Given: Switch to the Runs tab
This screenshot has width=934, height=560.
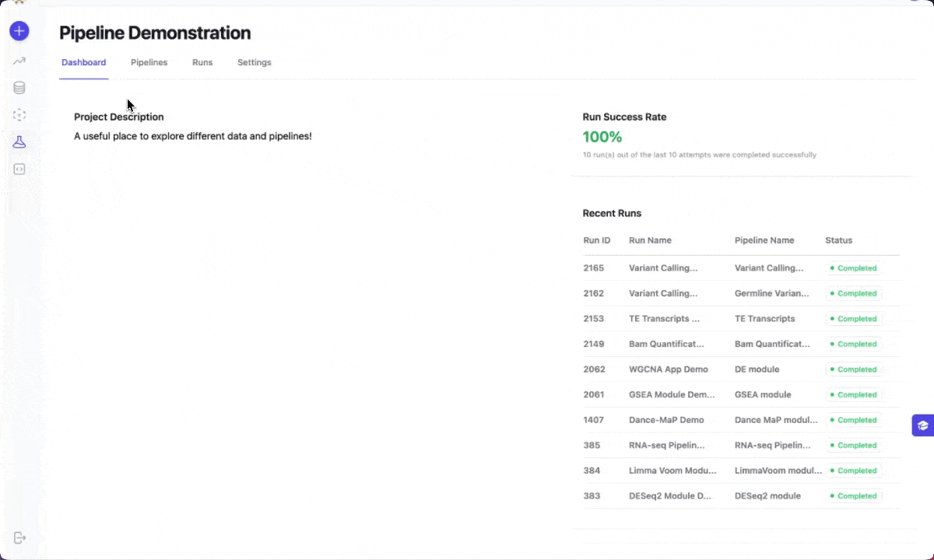Looking at the screenshot, I should point(202,62).
